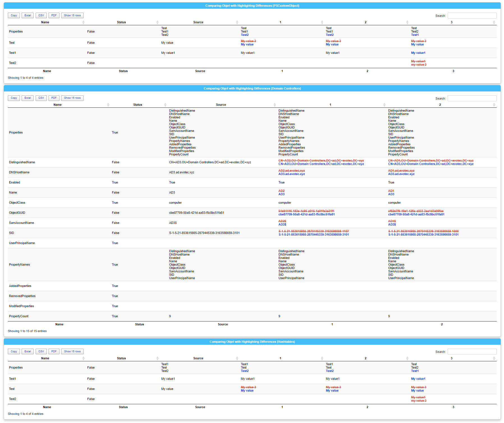Click the Search box of the PSCustomObject table
The image size is (504, 423).
click(472, 15)
